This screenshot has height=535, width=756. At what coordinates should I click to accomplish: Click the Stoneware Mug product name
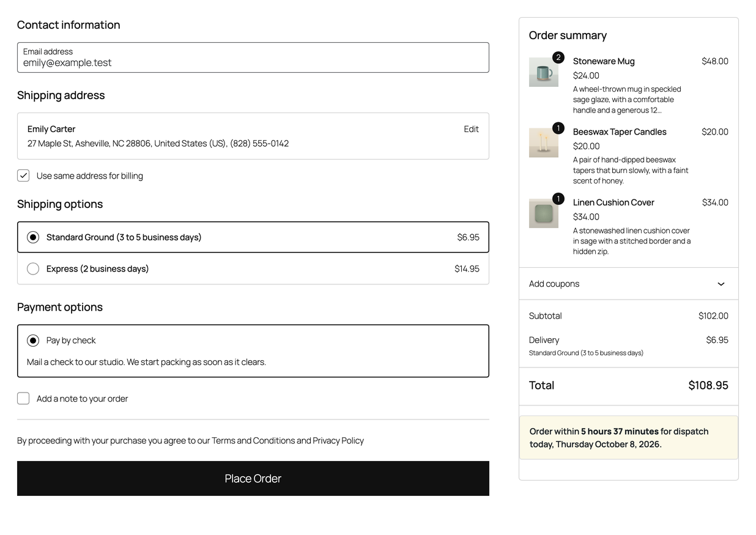[604, 61]
